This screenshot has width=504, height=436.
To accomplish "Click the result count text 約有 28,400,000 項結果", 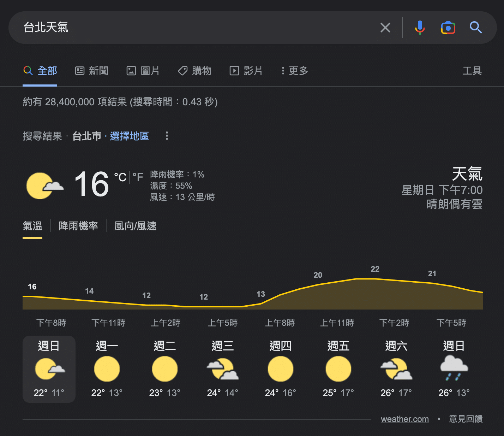I will coord(75,102).
